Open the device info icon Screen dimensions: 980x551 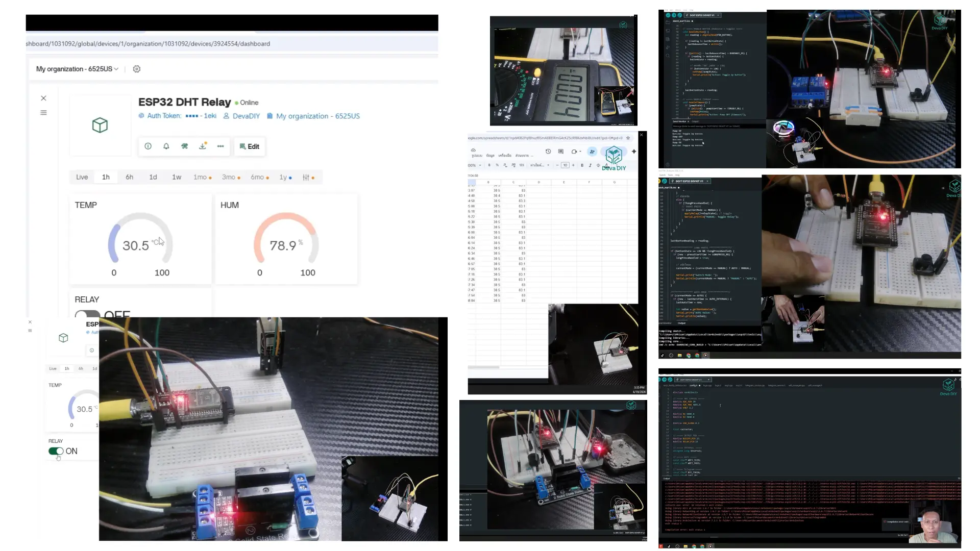(148, 146)
